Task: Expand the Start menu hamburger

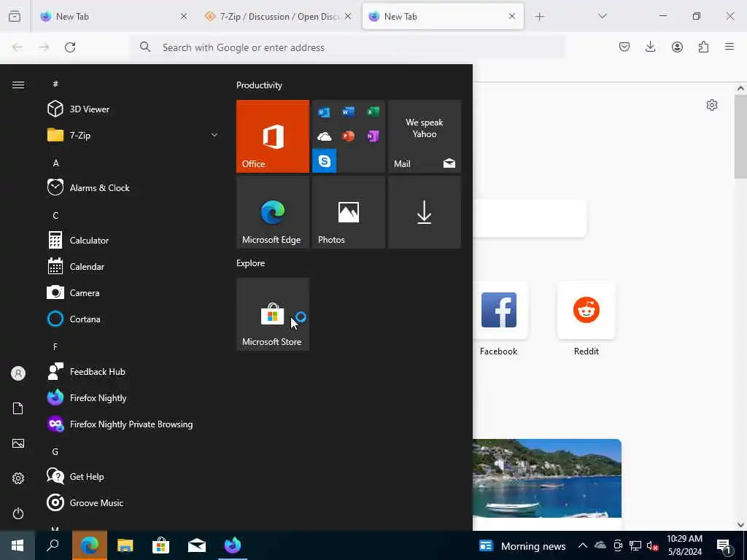Action: (x=18, y=85)
